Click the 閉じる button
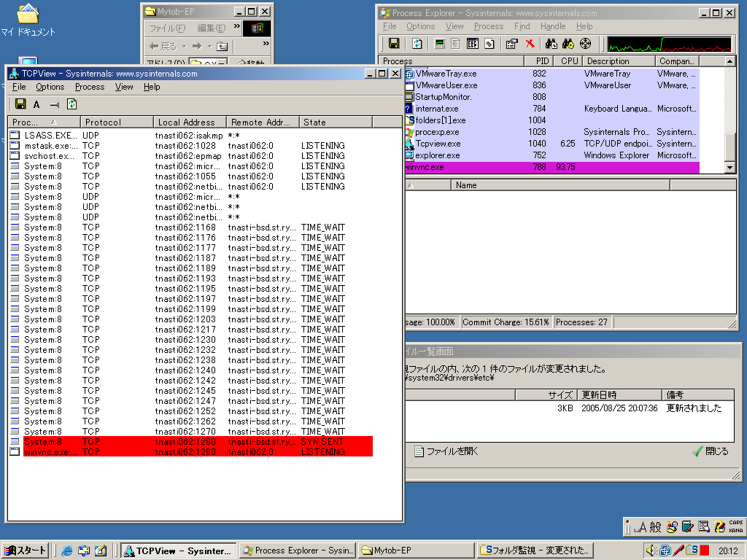 tap(710, 451)
